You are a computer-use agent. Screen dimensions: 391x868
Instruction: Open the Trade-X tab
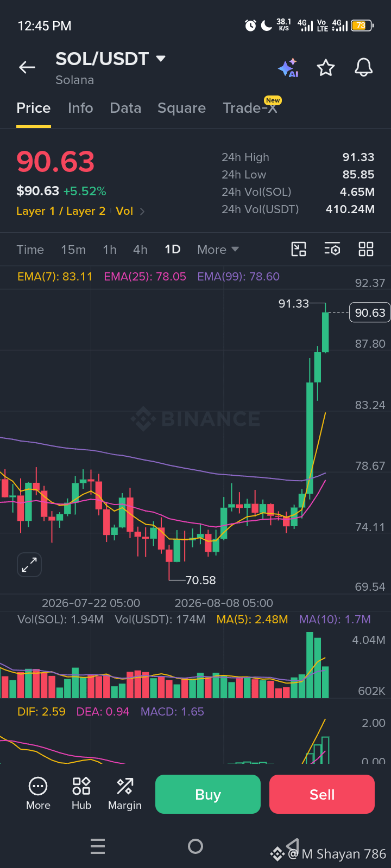tap(250, 108)
